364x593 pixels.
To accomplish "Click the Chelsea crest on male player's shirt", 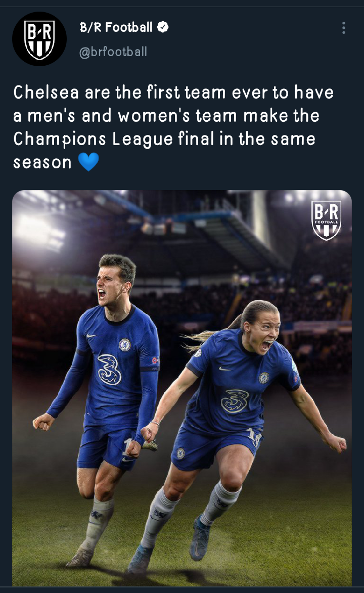I will pyautogui.click(x=124, y=345).
